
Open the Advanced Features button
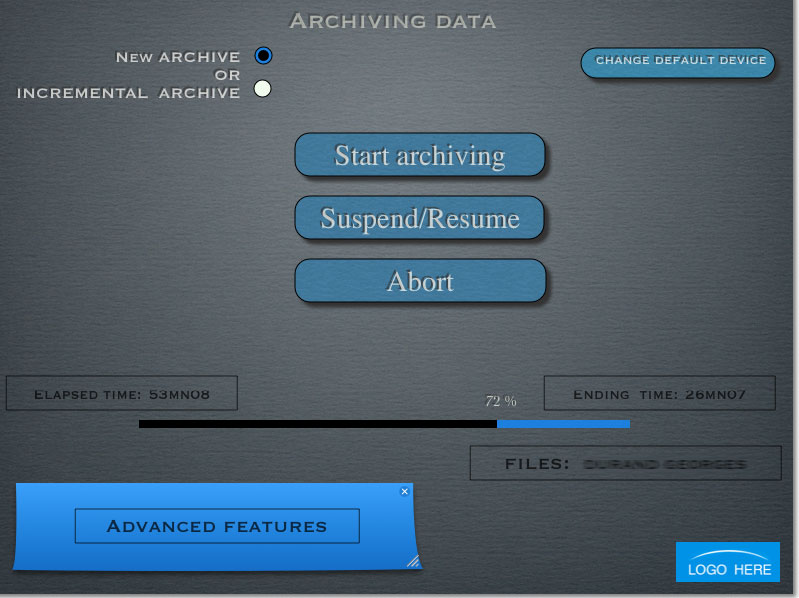pyautogui.click(x=217, y=526)
